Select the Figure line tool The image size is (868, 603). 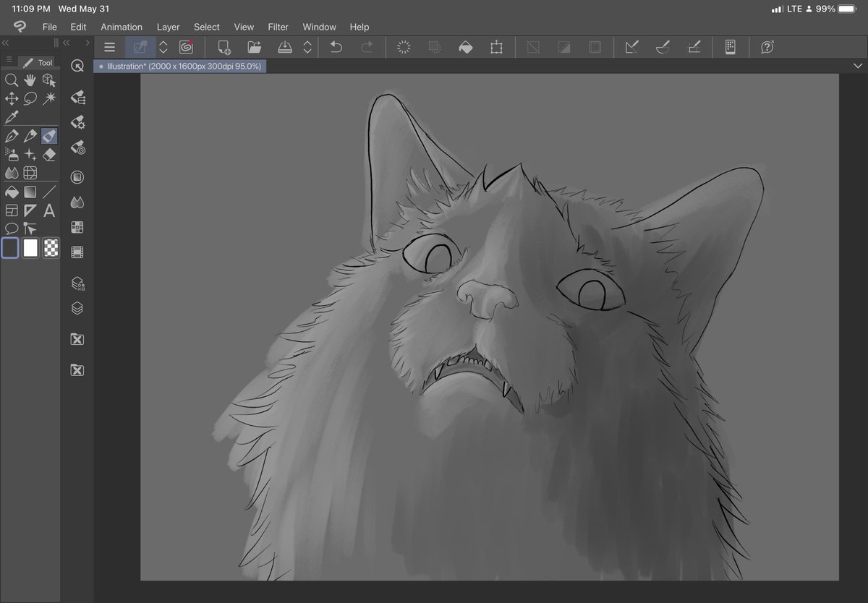pyautogui.click(x=49, y=192)
